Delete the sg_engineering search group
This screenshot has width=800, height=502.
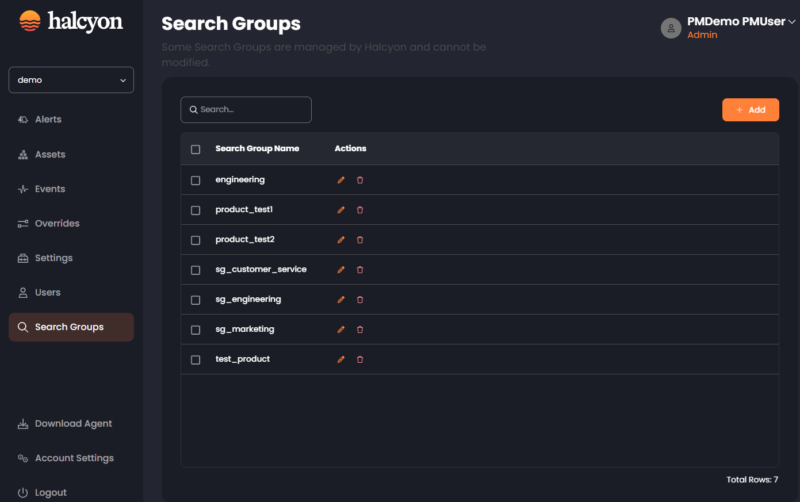pos(360,299)
